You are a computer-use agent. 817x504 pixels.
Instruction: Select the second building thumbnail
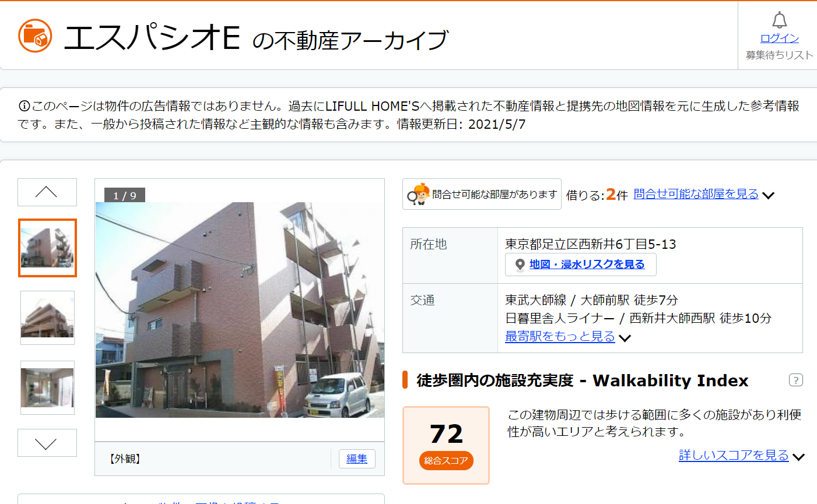pyautogui.click(x=47, y=318)
